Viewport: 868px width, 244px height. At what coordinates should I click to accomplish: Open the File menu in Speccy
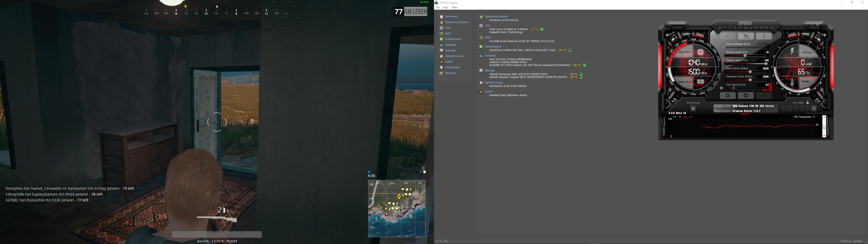[437, 7]
